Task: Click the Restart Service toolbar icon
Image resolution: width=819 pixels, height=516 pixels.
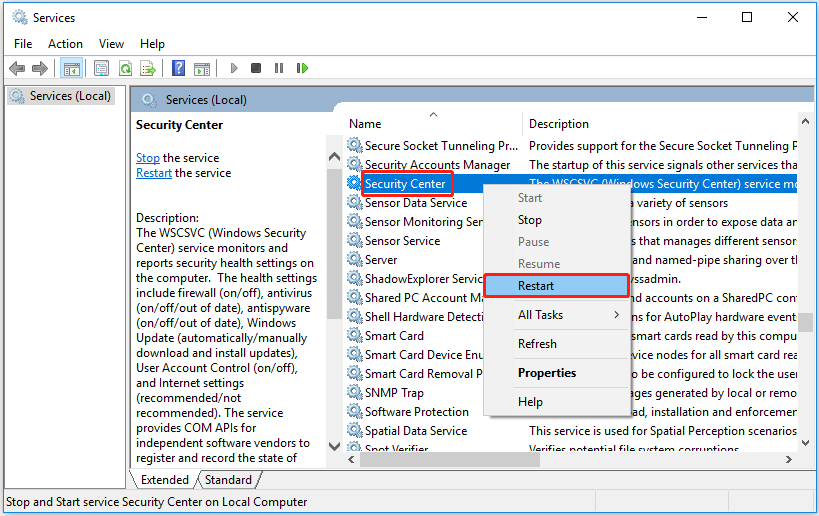Action: point(302,68)
